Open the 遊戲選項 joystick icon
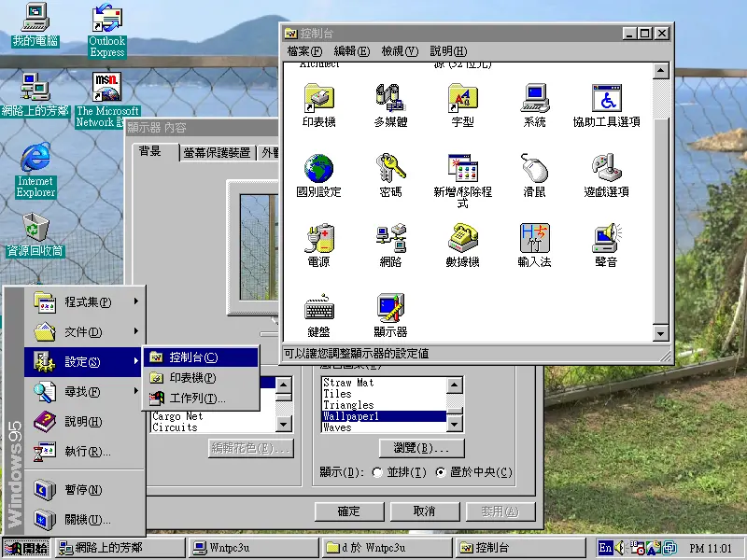 (606, 175)
